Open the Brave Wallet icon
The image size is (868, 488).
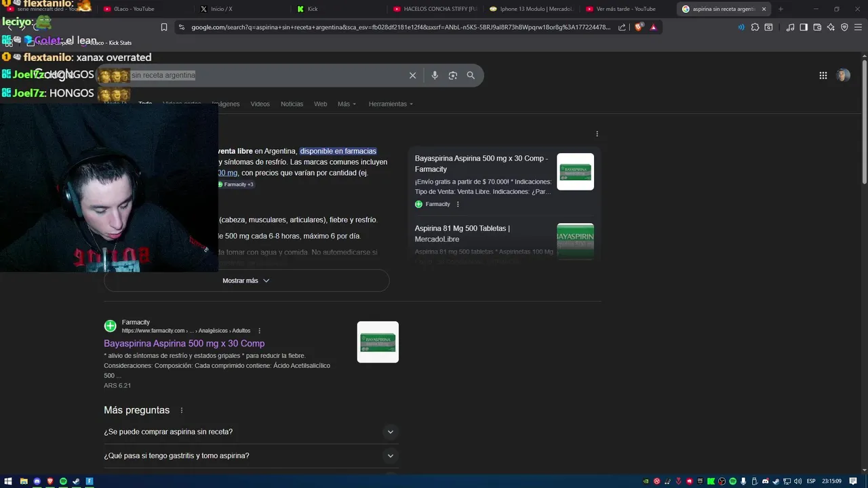(x=817, y=27)
